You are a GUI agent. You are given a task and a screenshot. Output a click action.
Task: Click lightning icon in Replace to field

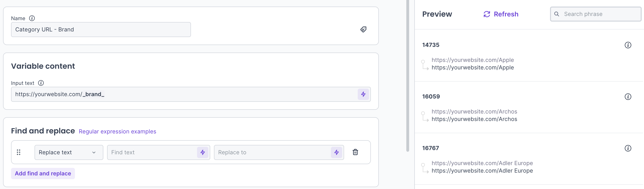click(x=337, y=152)
